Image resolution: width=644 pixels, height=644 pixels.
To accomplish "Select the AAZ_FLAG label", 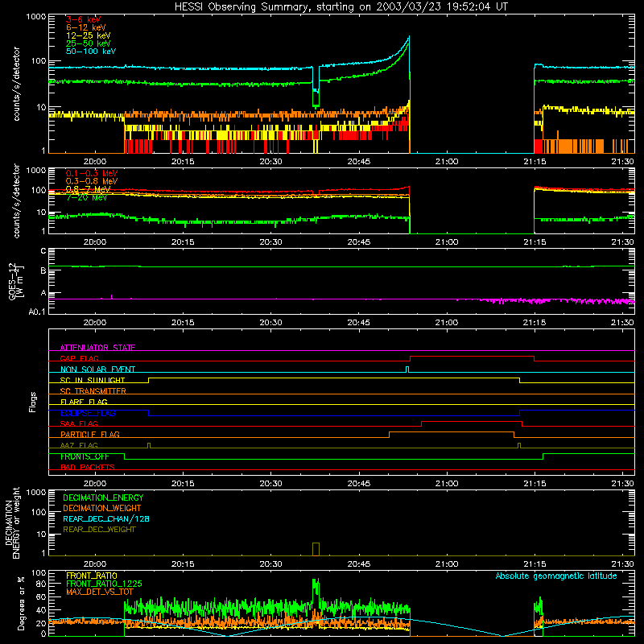I will coord(79,445).
